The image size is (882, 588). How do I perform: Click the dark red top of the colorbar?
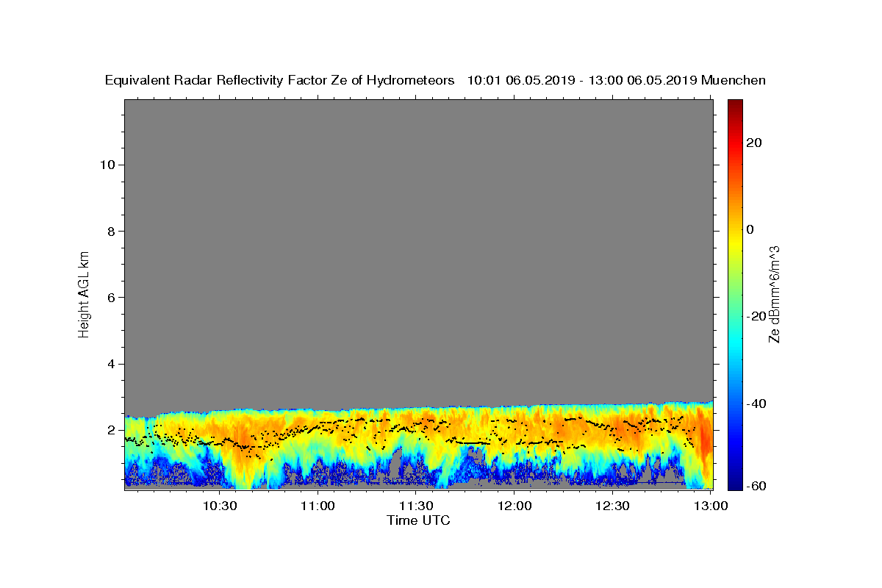[735, 107]
